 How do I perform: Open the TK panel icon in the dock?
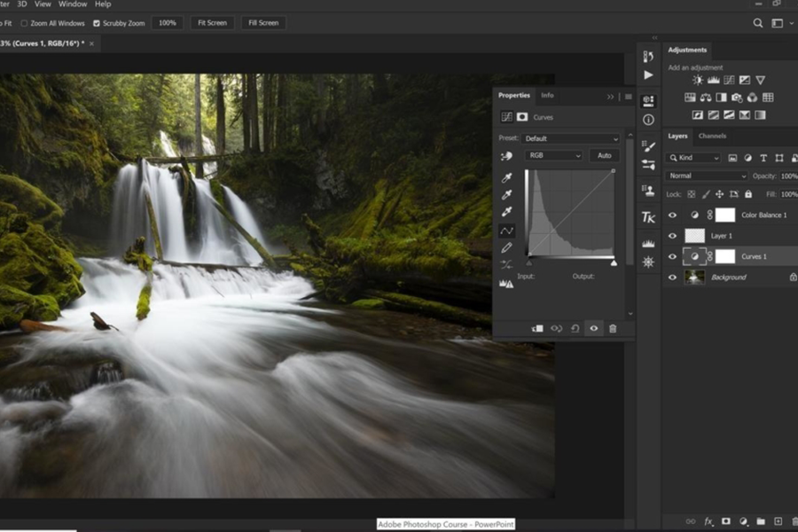tap(648, 217)
